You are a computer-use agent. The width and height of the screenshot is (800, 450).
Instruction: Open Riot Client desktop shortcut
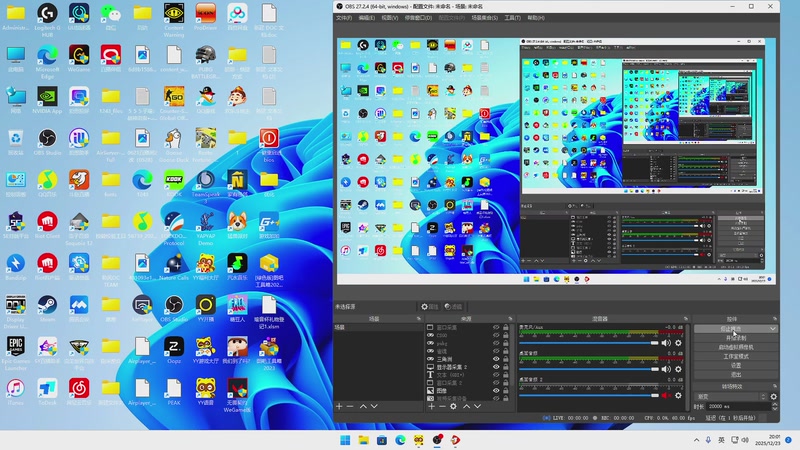point(47,226)
